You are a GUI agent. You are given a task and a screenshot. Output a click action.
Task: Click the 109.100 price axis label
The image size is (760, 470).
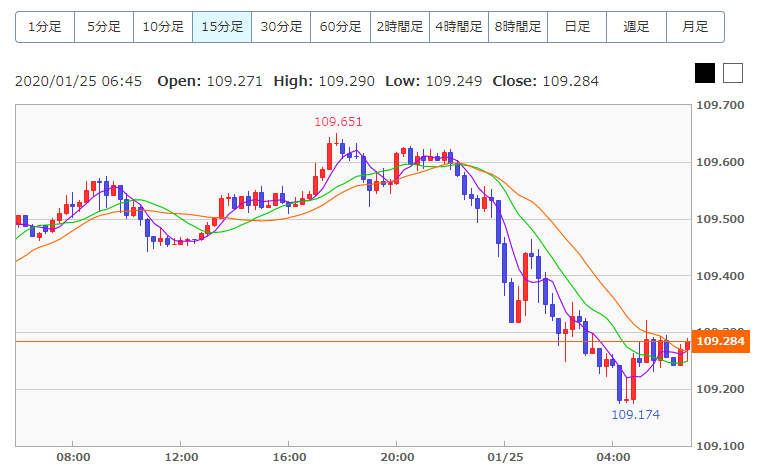coord(720,446)
